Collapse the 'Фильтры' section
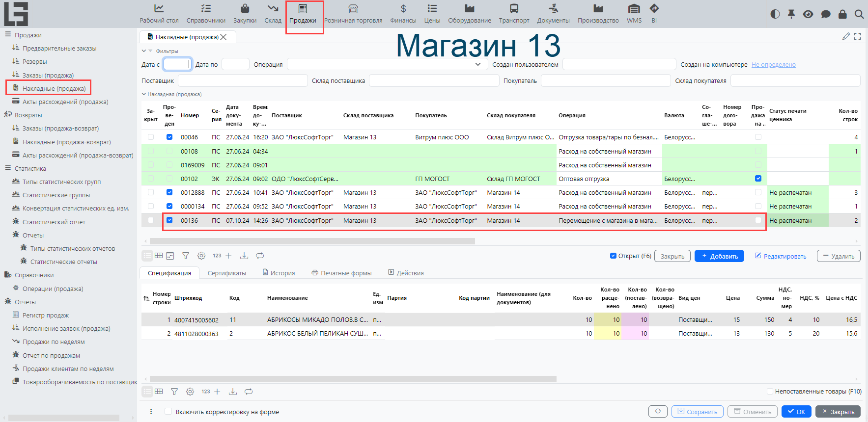 click(144, 51)
